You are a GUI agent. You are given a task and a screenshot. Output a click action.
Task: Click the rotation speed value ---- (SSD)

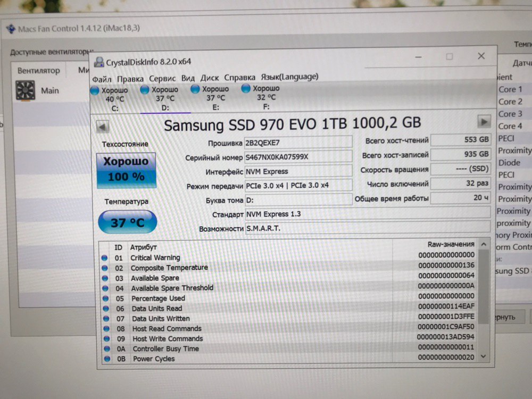[x=461, y=169]
